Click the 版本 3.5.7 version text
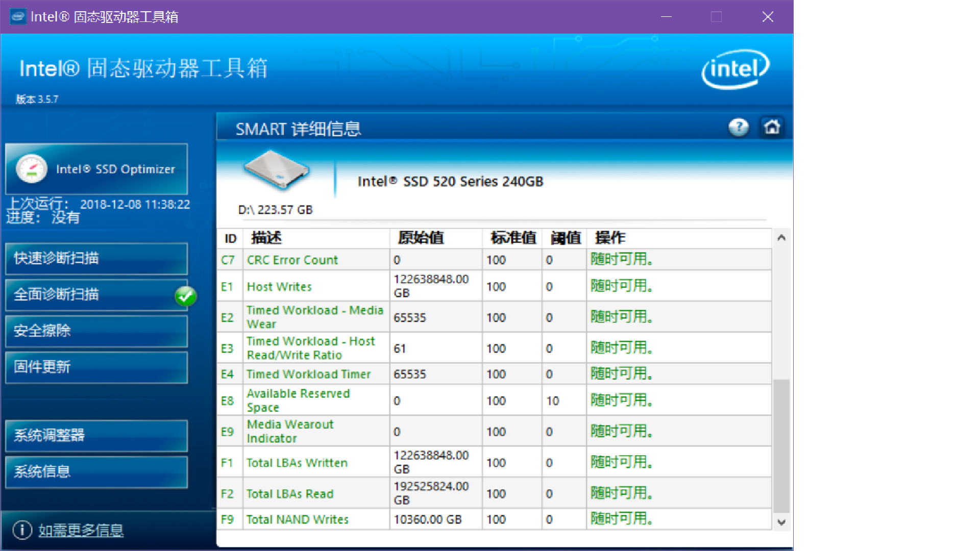 coord(37,99)
